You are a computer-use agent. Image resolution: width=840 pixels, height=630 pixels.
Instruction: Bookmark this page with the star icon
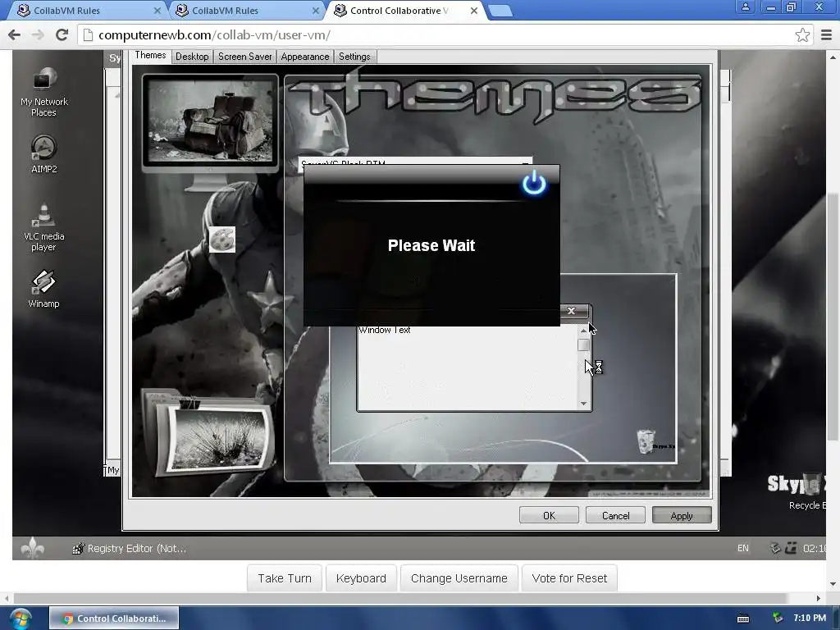click(x=802, y=34)
